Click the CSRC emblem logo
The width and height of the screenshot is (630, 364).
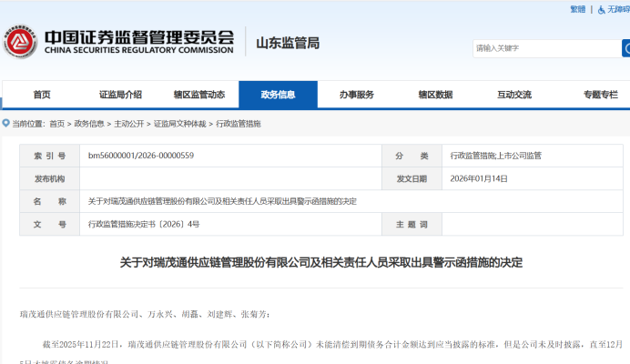point(20,43)
